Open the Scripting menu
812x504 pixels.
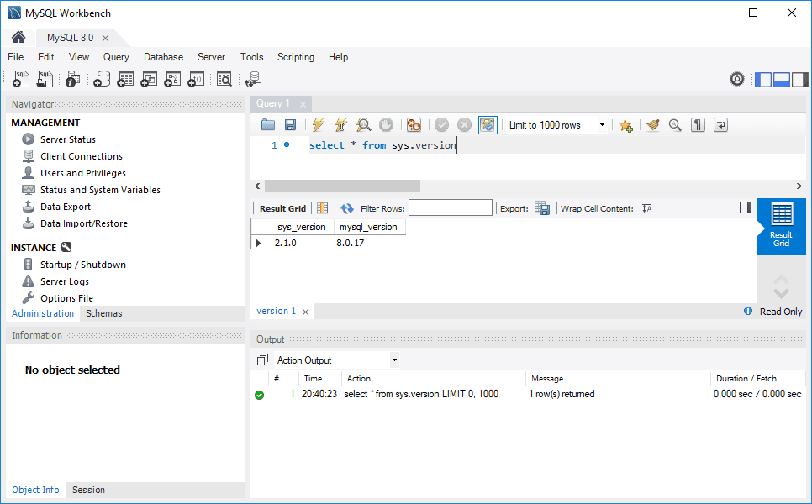pos(296,57)
